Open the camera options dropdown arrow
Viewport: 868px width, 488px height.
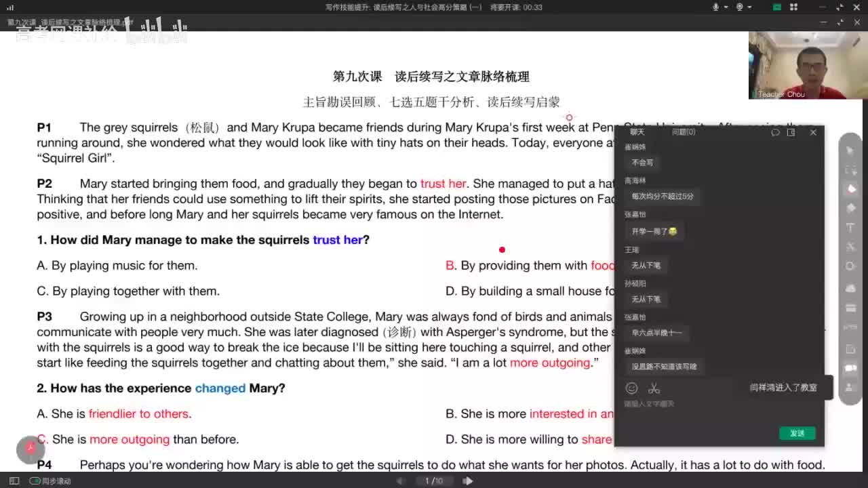point(750,7)
